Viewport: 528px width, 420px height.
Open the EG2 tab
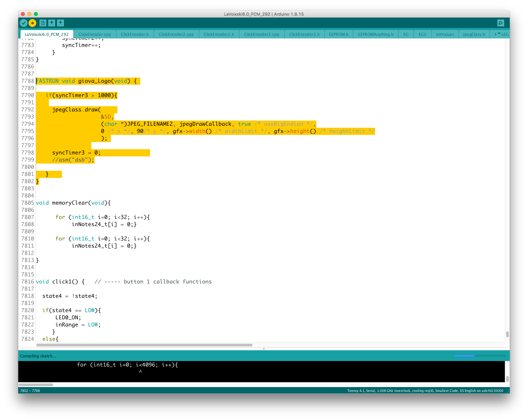click(x=422, y=34)
